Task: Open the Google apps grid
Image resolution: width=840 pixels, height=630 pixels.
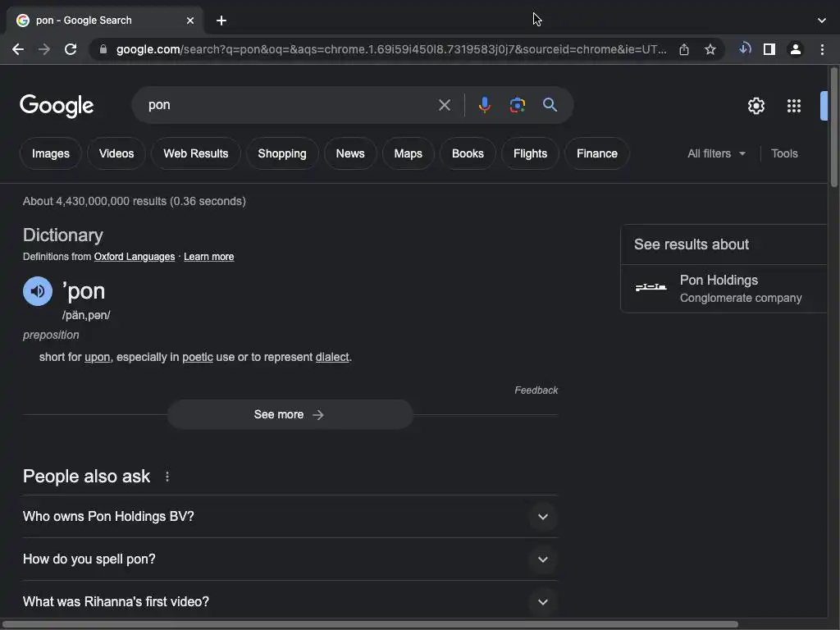Action: [794, 106]
